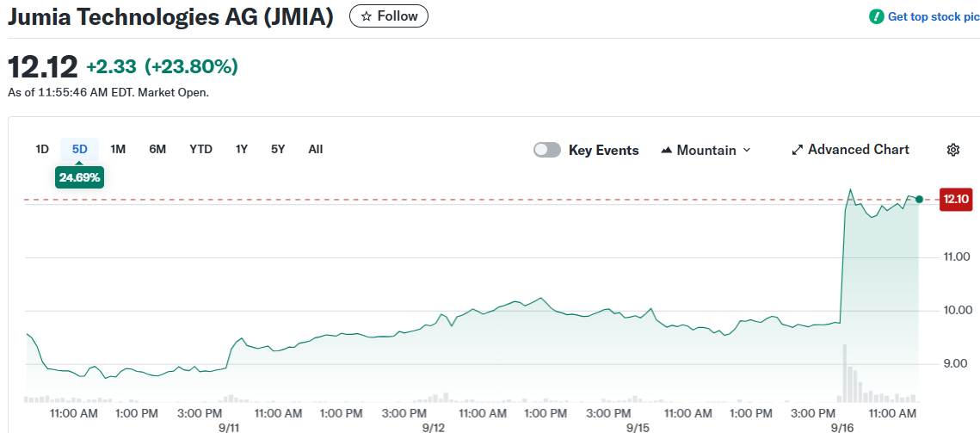Viewport: 980px width, 433px height.
Task: Click the Follow star button
Action: click(389, 16)
